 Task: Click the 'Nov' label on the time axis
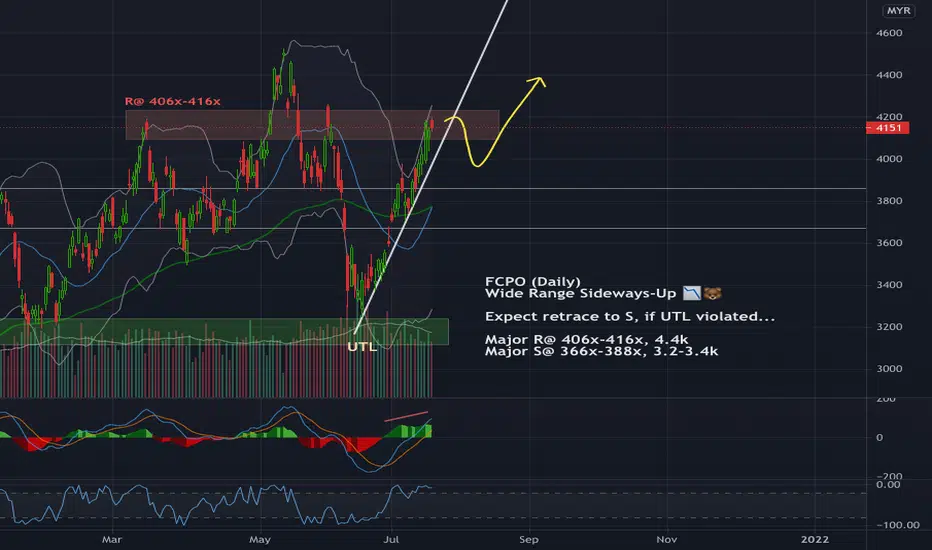click(x=667, y=540)
